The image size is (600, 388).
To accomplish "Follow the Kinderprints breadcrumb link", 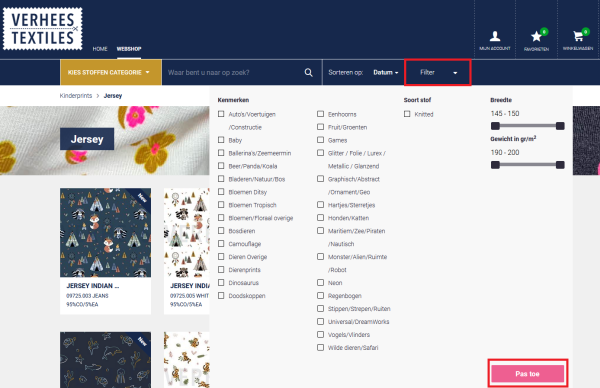I will [x=76, y=96].
